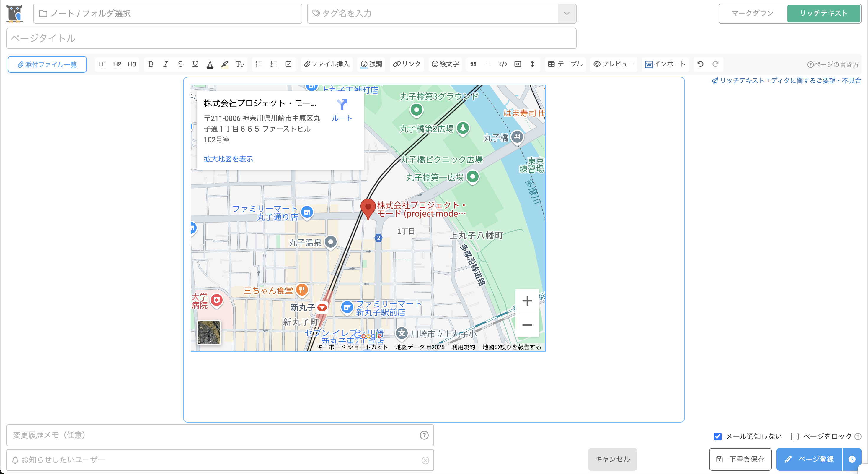Insert a table with テーブル
Screen dimensions: 868x474
coord(565,64)
